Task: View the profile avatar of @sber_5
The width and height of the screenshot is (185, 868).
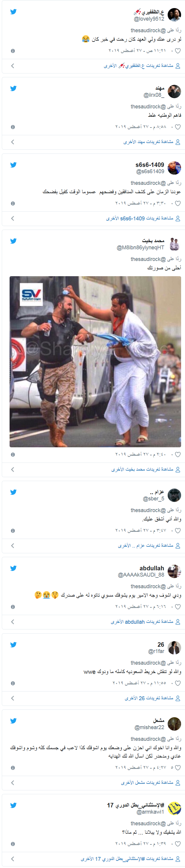Action: (x=174, y=495)
